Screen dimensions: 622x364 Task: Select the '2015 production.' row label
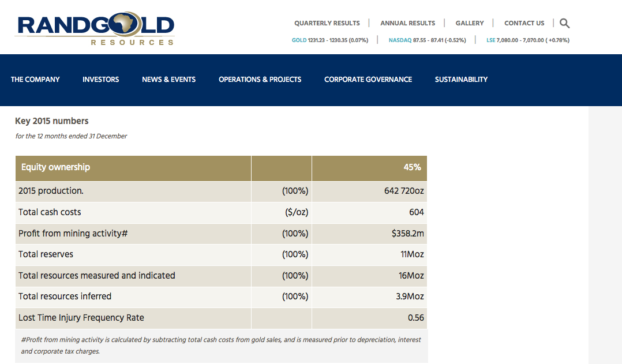coord(51,191)
